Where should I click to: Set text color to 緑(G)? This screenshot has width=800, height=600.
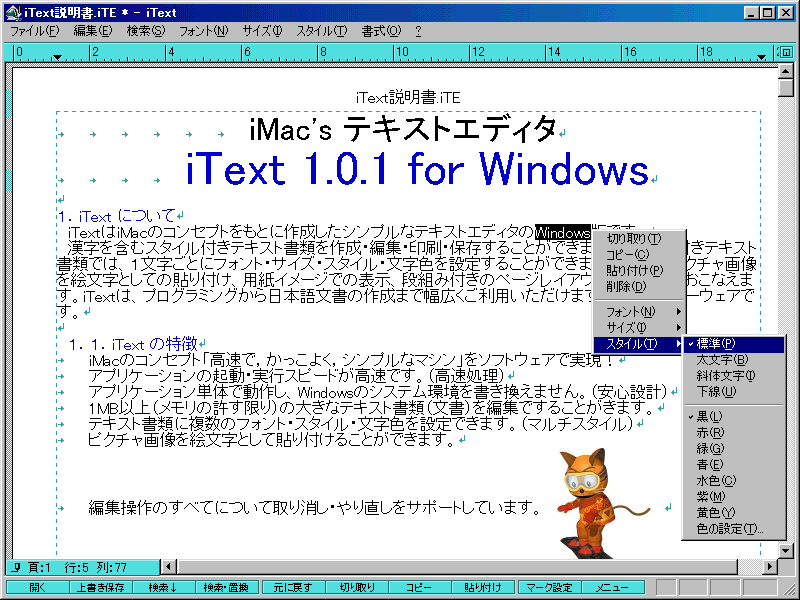(734, 449)
